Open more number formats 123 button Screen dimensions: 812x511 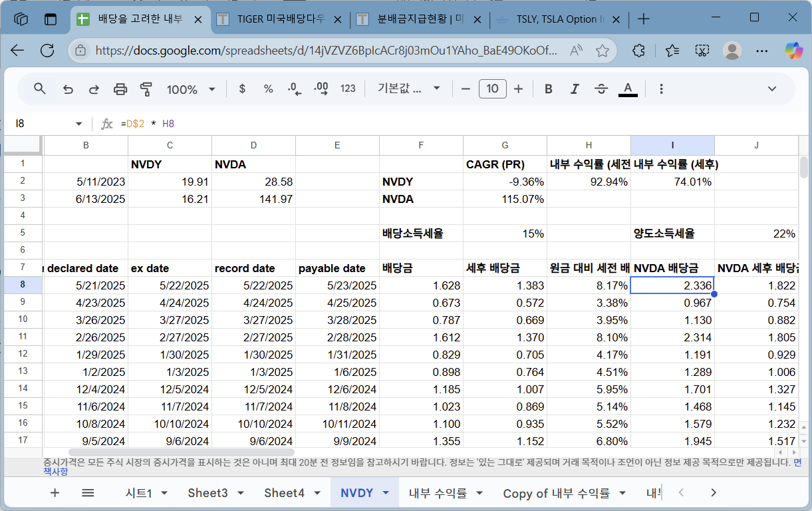click(x=348, y=88)
